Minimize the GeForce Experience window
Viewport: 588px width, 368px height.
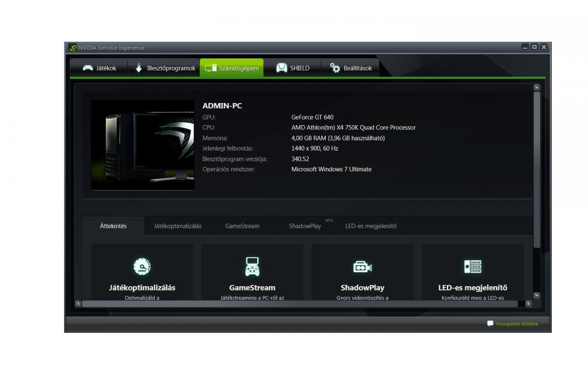click(x=525, y=47)
